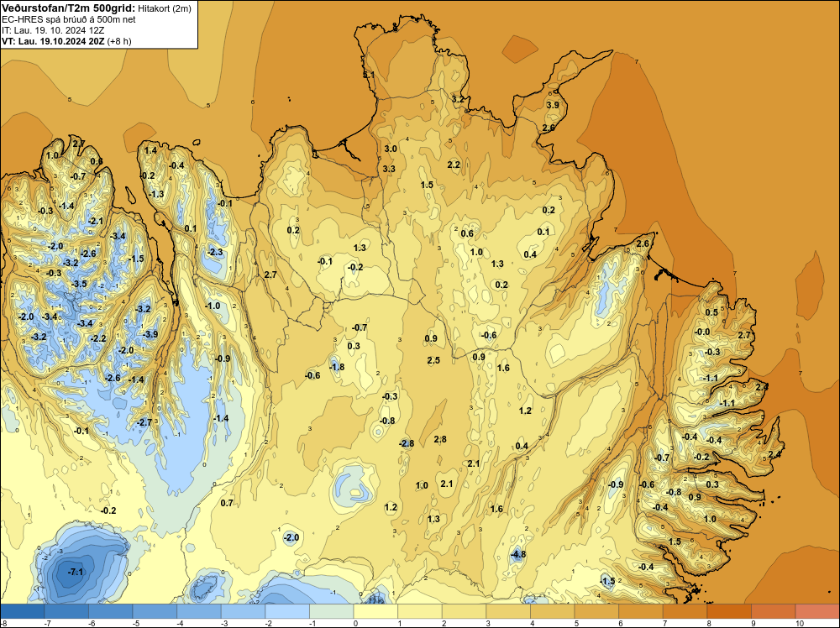Click the dark orange legend swatch between 7 and 8

685,611
